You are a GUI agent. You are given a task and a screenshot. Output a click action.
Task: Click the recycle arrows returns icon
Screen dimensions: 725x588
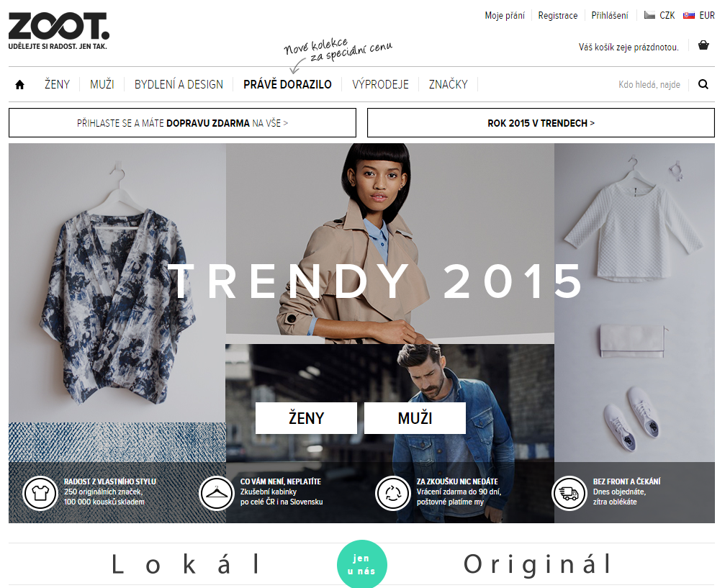tap(393, 493)
